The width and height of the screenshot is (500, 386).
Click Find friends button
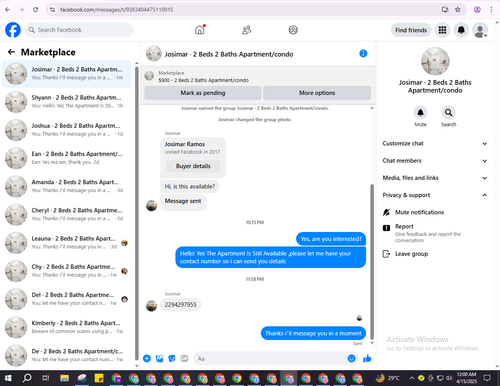pyautogui.click(x=411, y=30)
